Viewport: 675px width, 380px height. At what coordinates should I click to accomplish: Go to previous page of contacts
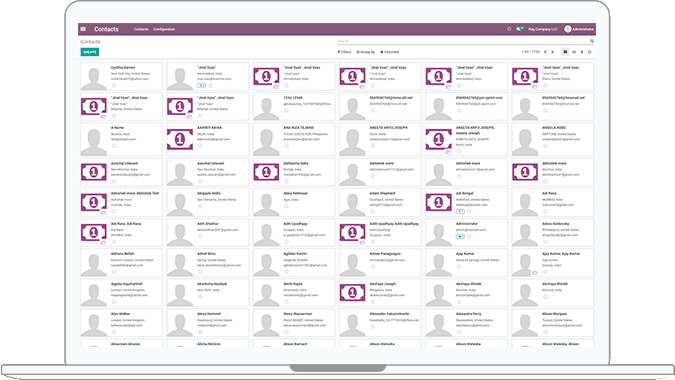click(545, 52)
